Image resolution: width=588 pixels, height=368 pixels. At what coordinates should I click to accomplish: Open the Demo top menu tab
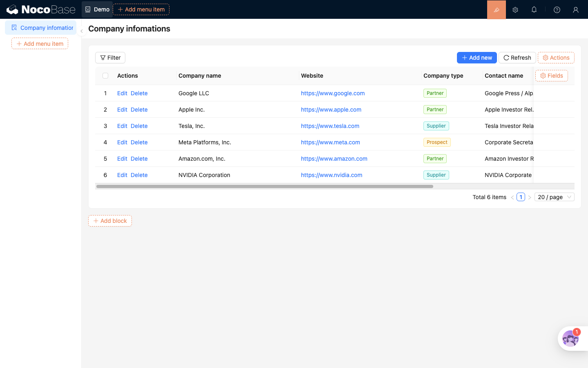pyautogui.click(x=97, y=9)
